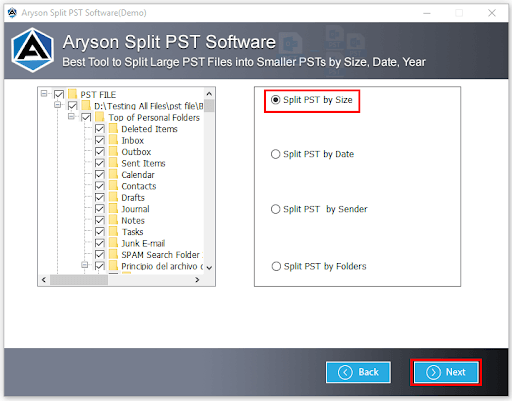Toggle Top of Personal Folders checkbox
Viewport: 512px width, 401px height.
pos(86,117)
